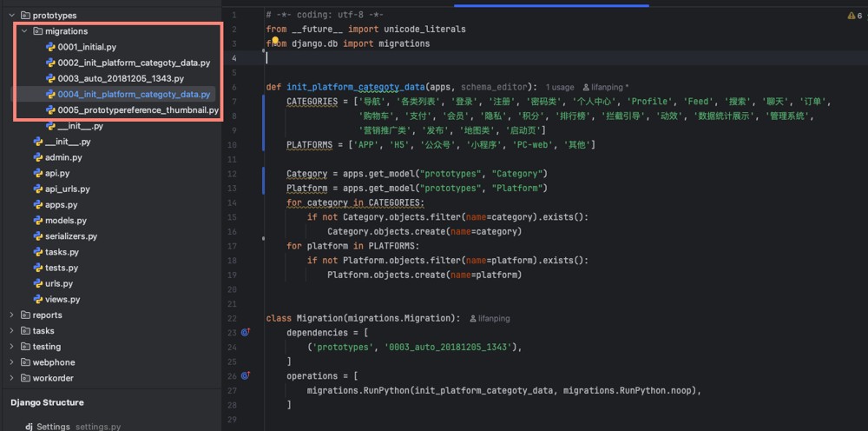Click the yellow intention lightbulb icon
The image size is (868, 431).
click(x=274, y=40)
